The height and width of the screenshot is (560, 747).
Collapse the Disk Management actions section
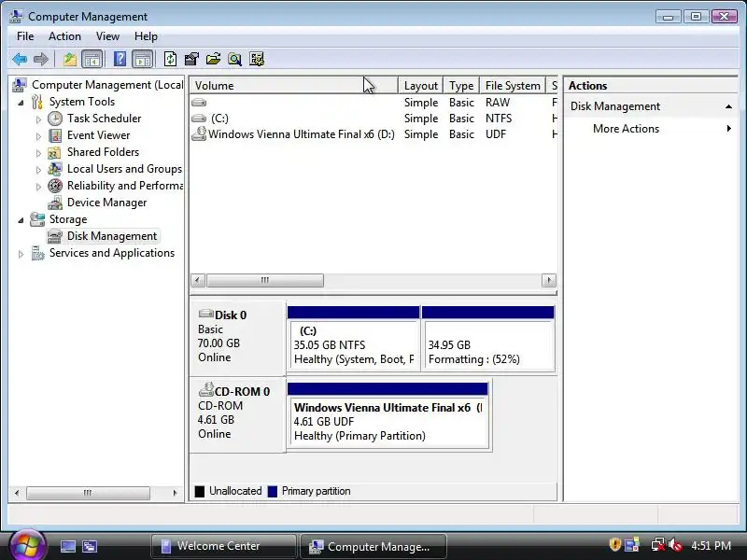[728, 106]
